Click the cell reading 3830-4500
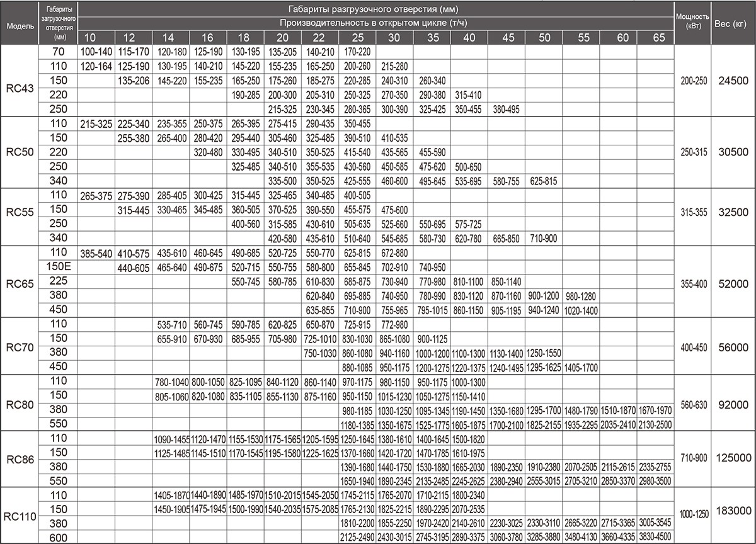 [655, 537]
